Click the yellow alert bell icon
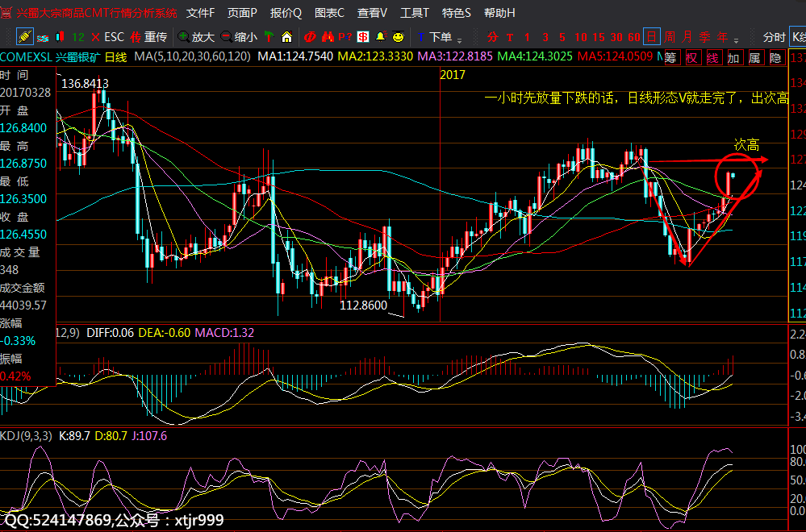 coord(380,37)
